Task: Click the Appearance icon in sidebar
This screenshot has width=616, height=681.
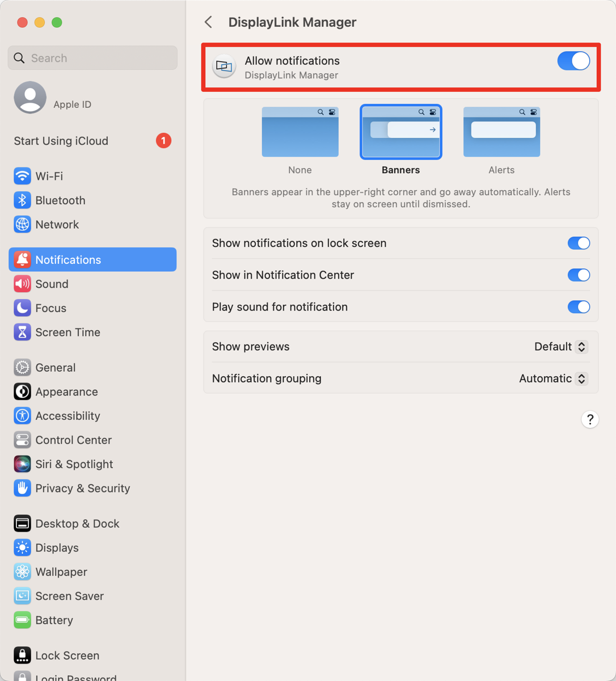Action: coord(22,392)
